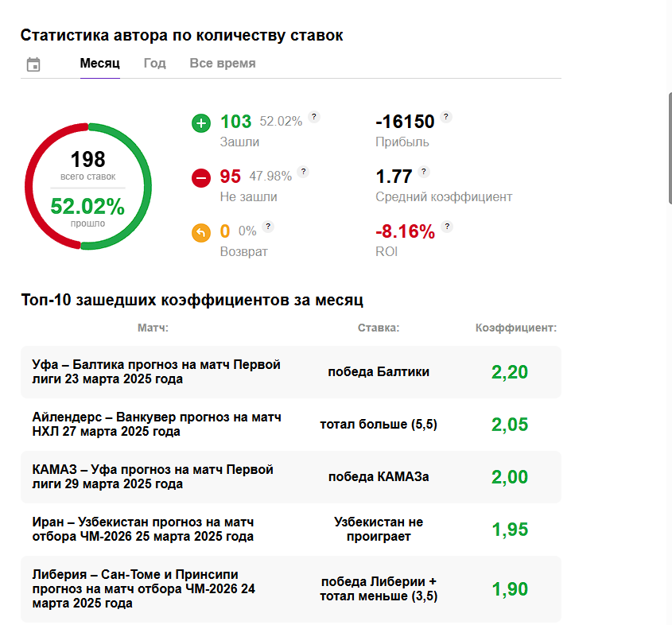Open the Все время tab
Screen dimensions: 672x625
coord(223,64)
